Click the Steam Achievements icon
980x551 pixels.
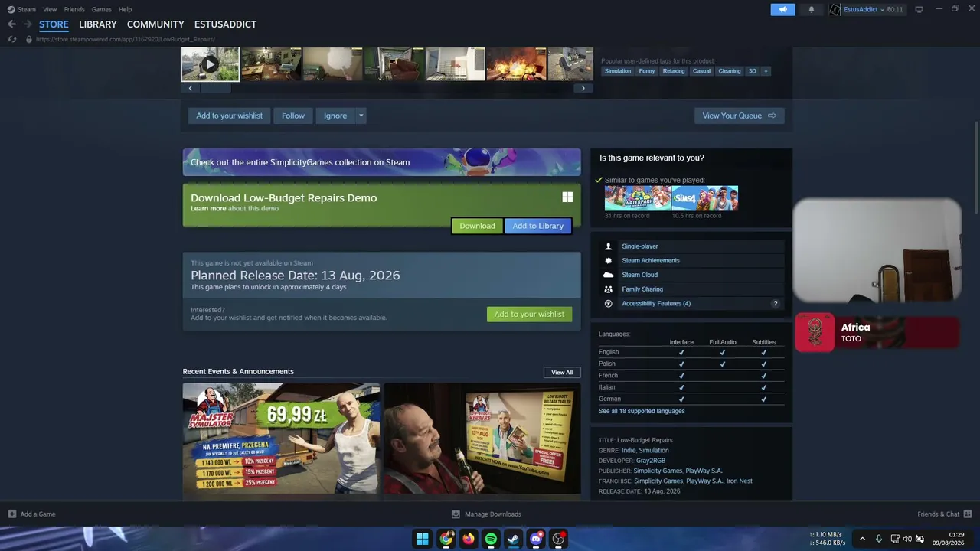click(x=609, y=261)
